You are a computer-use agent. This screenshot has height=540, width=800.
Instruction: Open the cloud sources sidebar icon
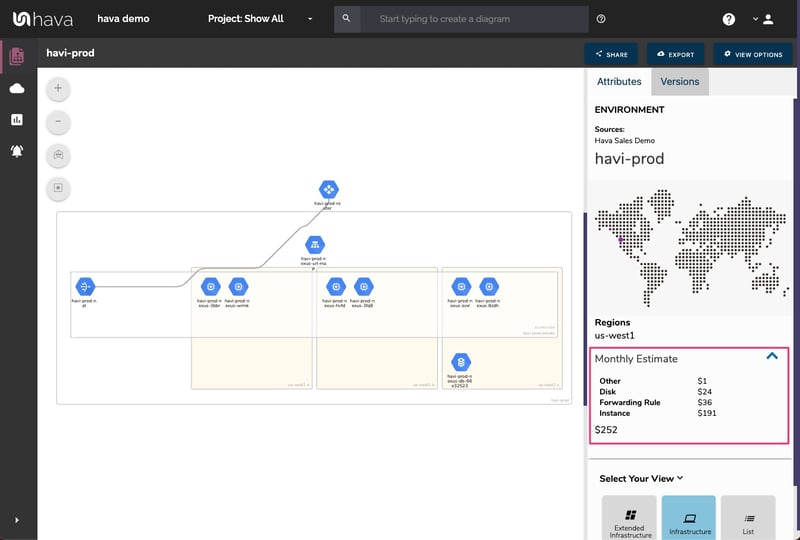click(x=17, y=89)
